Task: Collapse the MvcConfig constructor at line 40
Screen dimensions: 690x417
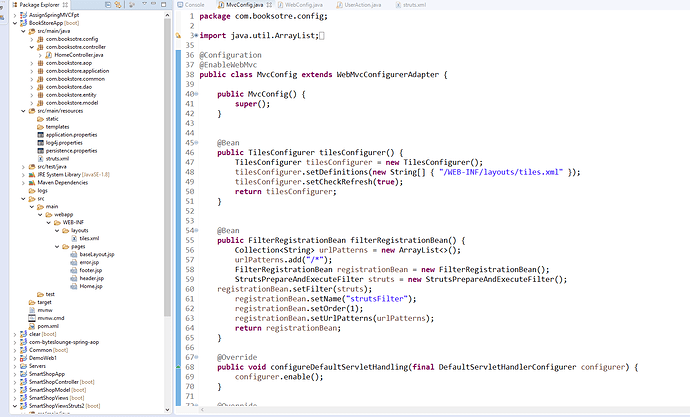Action: pos(195,94)
